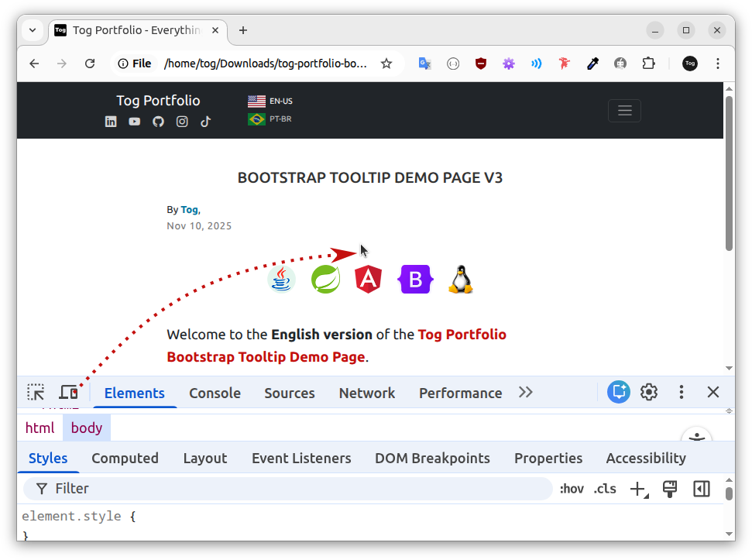Switch to the Computed pane tab
This screenshot has height=560, width=752.
point(125,459)
